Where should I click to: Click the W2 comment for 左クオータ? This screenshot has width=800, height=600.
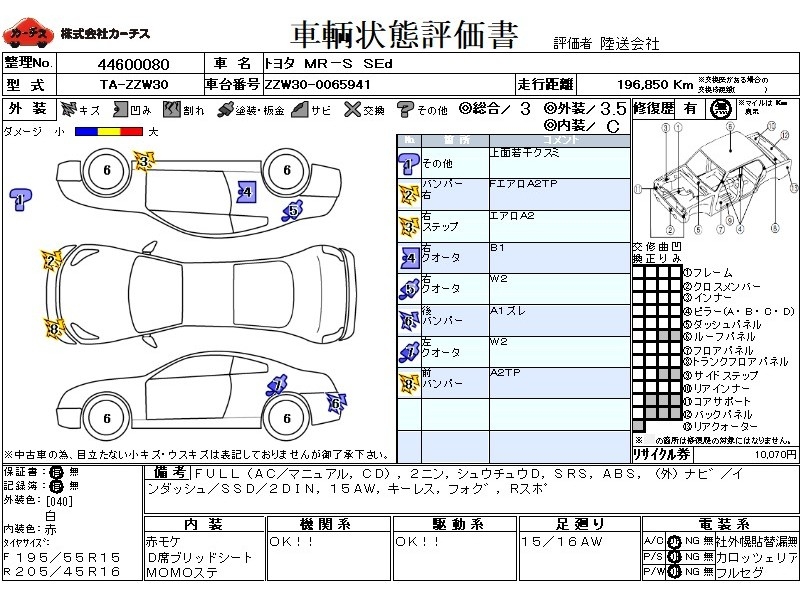point(498,342)
